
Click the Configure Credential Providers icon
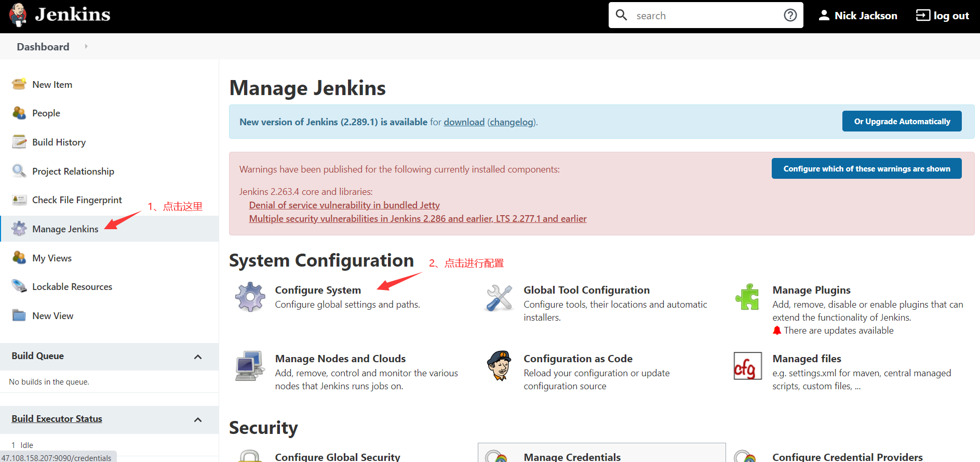coord(746,456)
